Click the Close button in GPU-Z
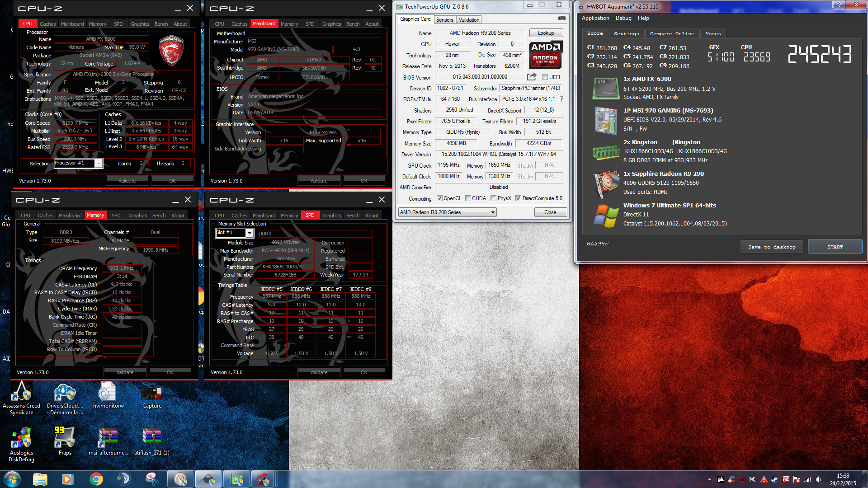Viewport: 868px width, 488px height. click(550, 212)
